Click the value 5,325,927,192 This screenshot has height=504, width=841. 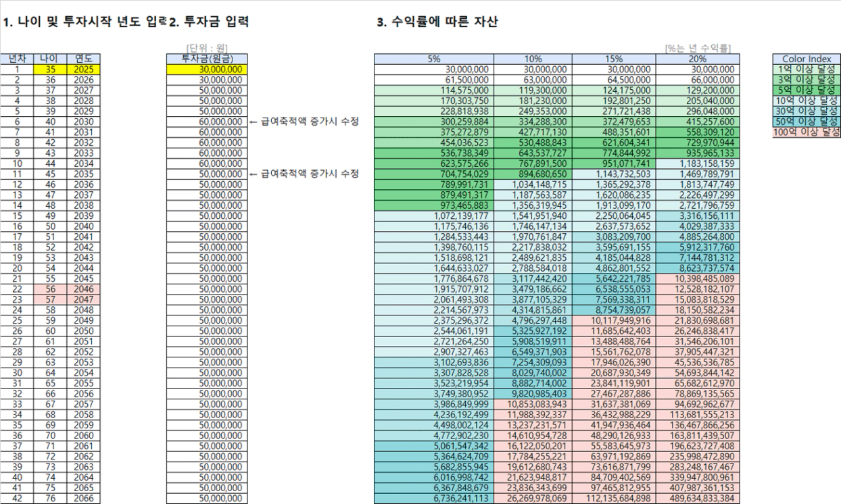coord(533,330)
